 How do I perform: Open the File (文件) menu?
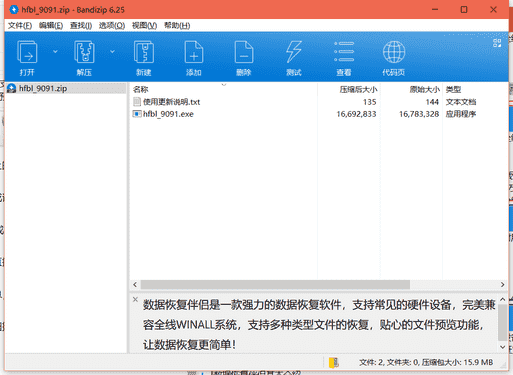(x=20, y=26)
